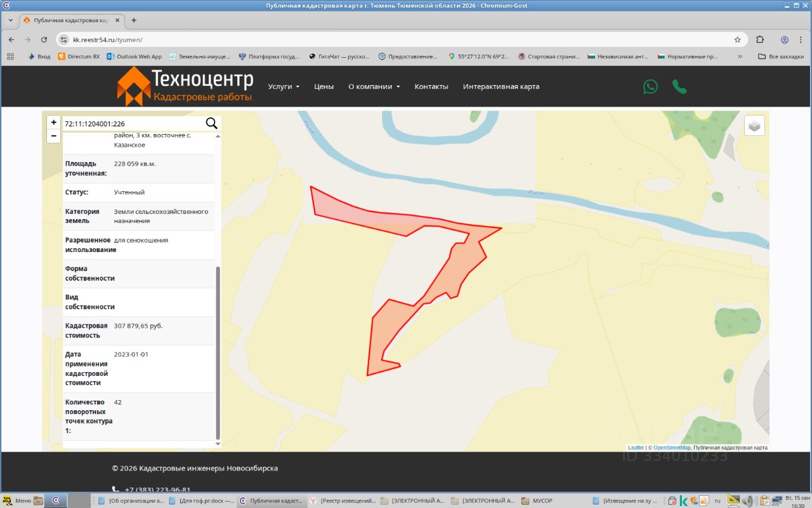Image resolution: width=812 pixels, height=508 pixels.
Task: Click the info panel vertical scrollbar
Action: [218, 352]
